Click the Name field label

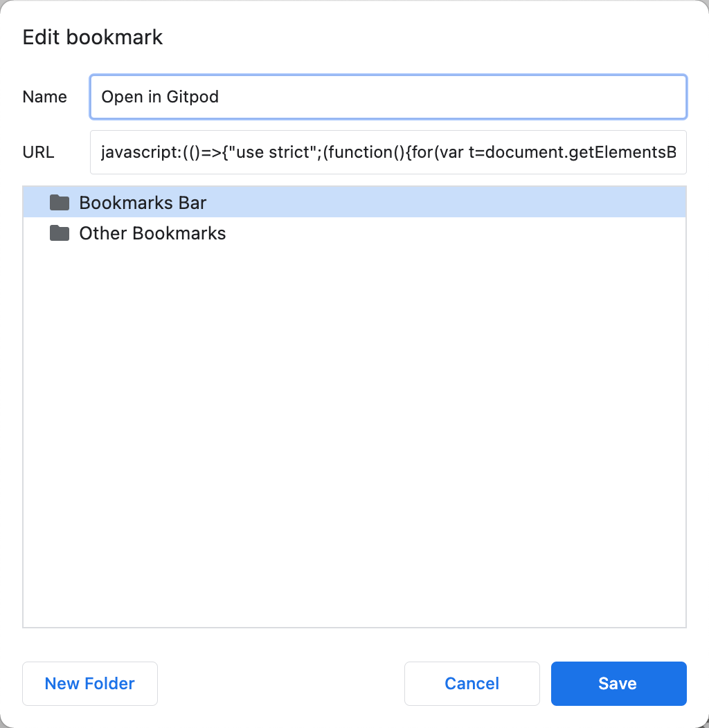click(x=44, y=97)
